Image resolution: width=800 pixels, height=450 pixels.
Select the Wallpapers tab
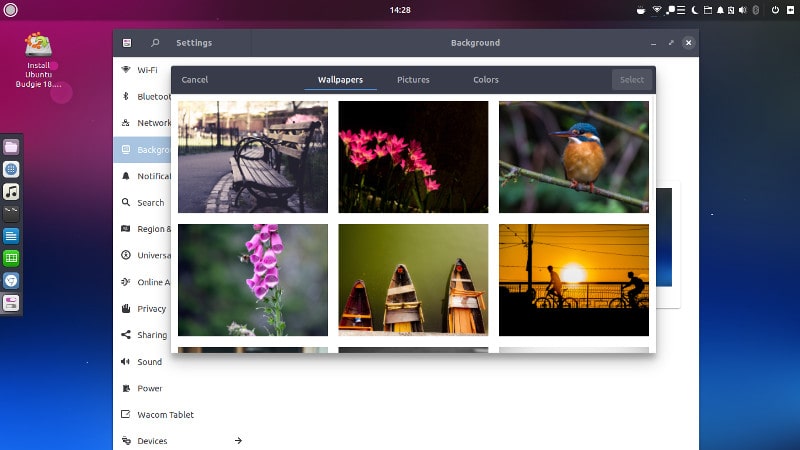pos(340,80)
